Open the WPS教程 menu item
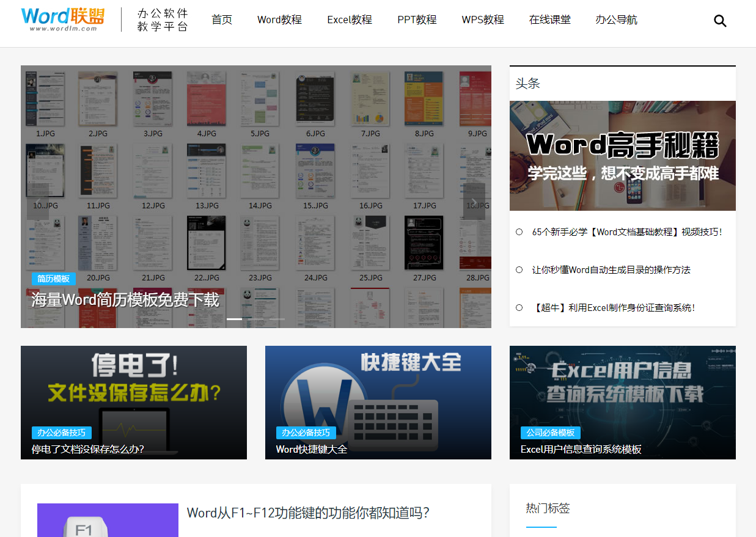Screen dimensions: 756x537 [x=483, y=20]
